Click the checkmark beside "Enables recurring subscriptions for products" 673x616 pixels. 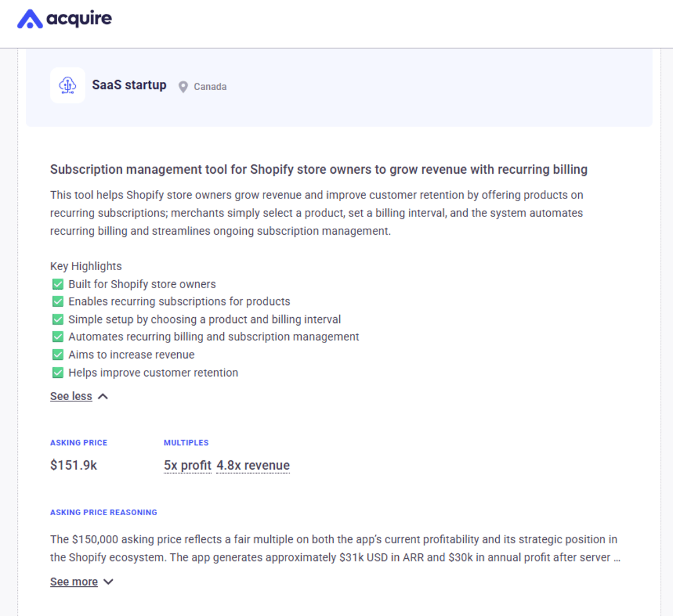[58, 301]
